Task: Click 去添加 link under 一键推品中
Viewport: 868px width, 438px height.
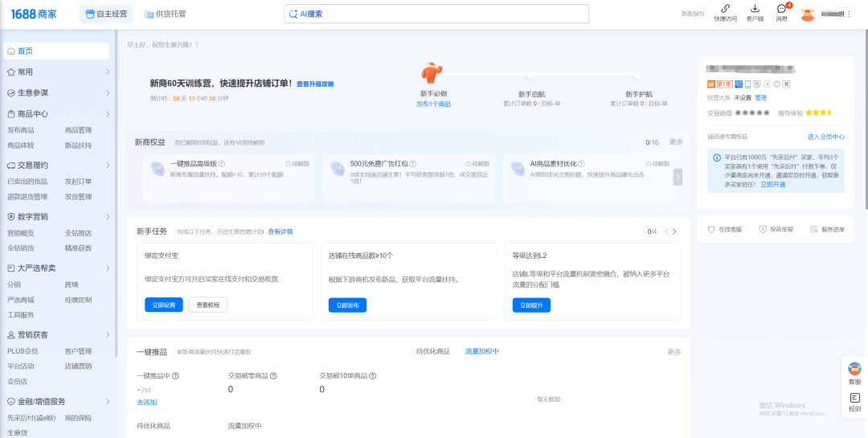Action: 147,403
